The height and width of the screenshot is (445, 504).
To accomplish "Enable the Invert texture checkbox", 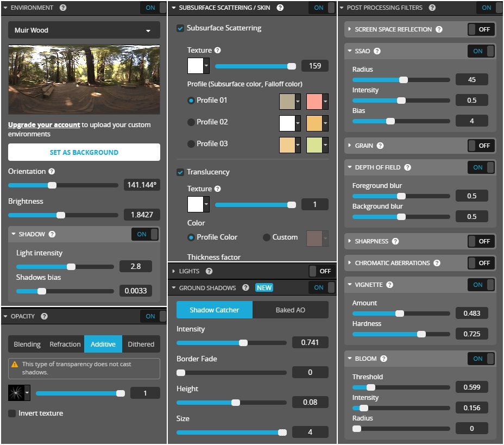I will click(12, 413).
